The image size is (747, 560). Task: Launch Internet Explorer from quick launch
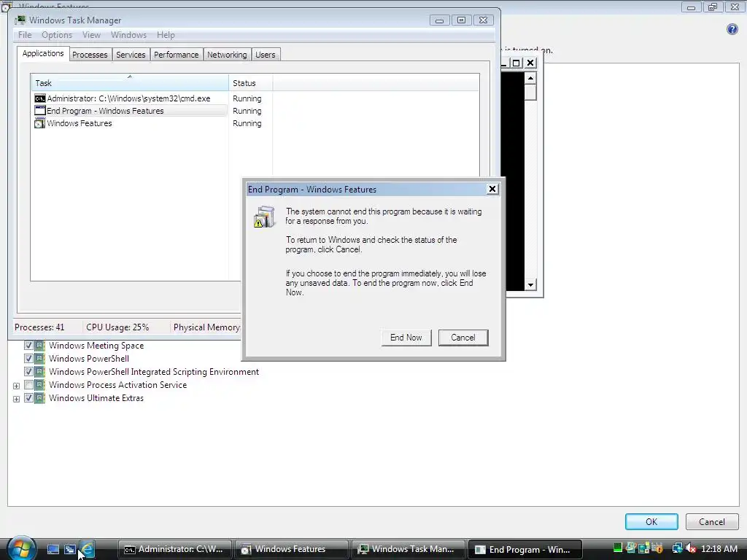[x=87, y=550]
